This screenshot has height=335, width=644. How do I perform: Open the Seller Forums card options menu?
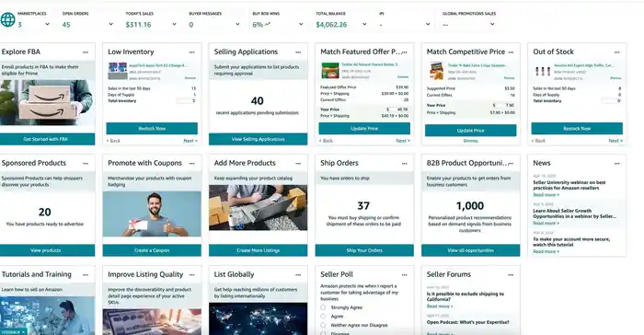click(511, 275)
